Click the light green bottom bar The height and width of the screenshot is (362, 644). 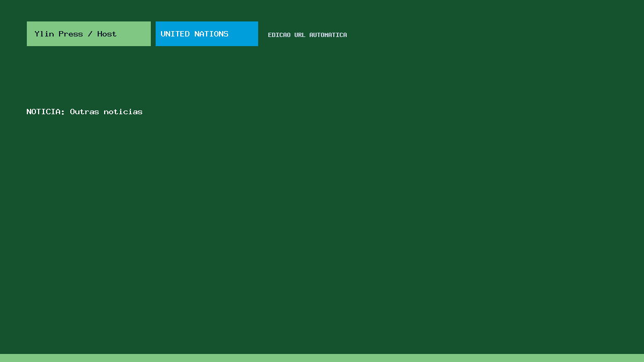(x=322, y=358)
